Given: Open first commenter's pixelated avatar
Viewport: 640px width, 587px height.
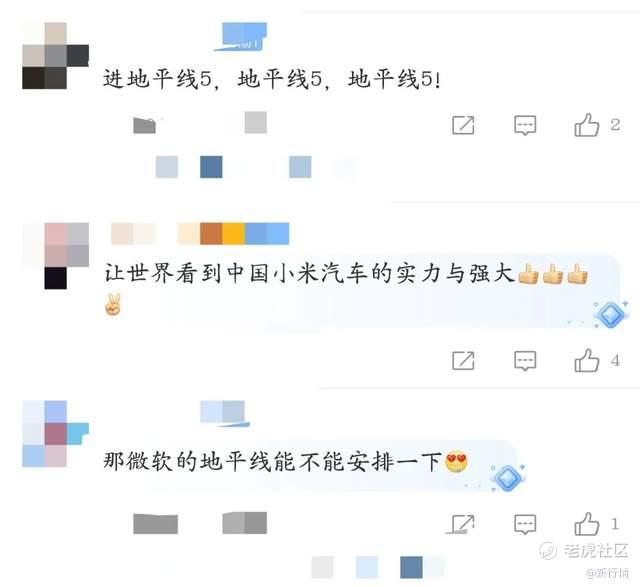Looking at the screenshot, I should [x=56, y=56].
